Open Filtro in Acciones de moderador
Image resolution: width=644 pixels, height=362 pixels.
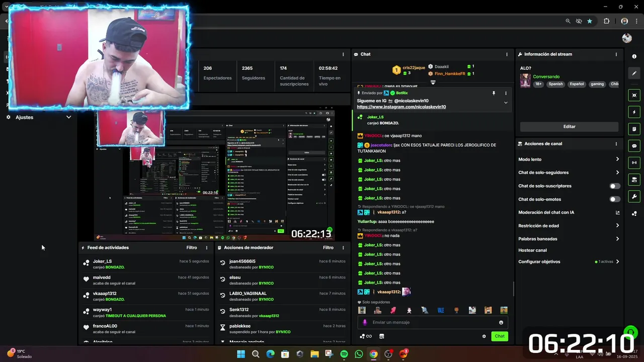[328, 247]
